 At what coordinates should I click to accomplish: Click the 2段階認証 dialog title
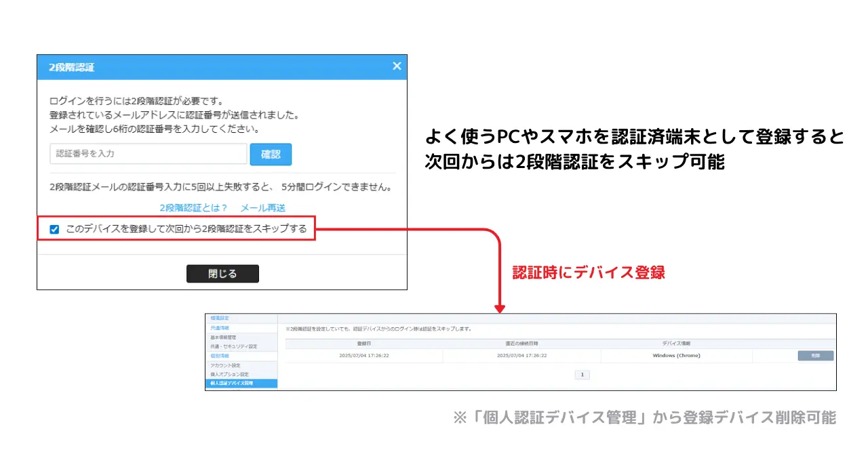pos(71,67)
